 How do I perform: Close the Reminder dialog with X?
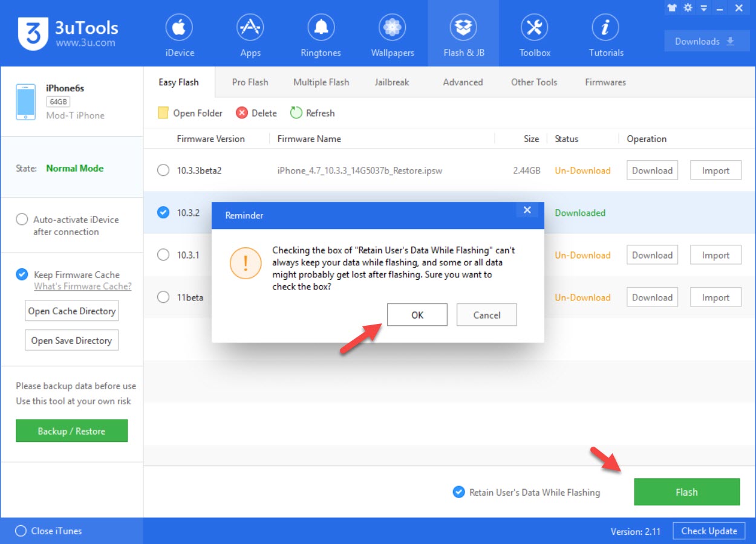pyautogui.click(x=527, y=210)
